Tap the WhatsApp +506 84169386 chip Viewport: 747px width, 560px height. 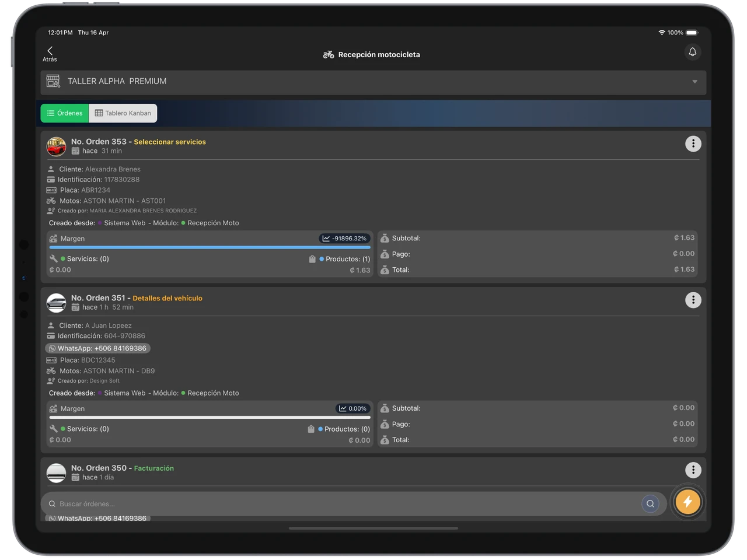coord(97,348)
